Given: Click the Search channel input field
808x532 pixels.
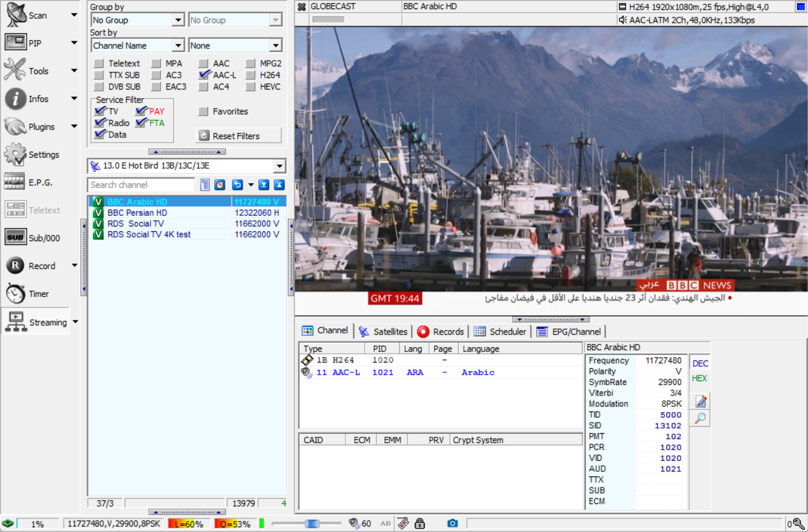Looking at the screenshot, I should click(x=141, y=185).
